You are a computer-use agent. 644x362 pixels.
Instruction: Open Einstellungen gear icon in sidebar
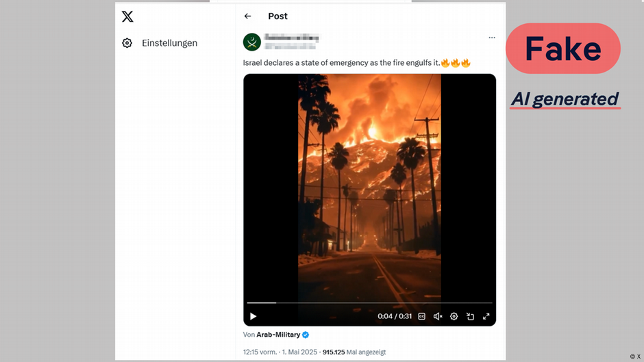pos(127,42)
